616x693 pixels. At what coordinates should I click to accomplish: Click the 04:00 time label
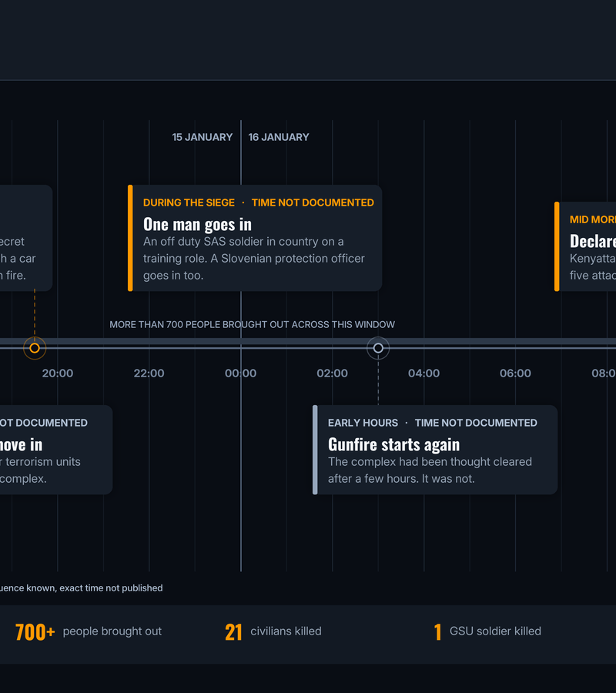tap(423, 373)
